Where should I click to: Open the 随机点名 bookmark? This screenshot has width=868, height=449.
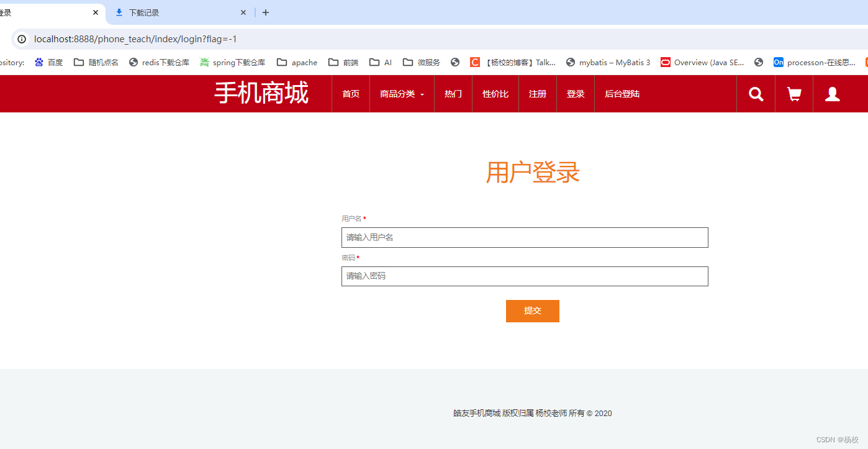point(96,62)
